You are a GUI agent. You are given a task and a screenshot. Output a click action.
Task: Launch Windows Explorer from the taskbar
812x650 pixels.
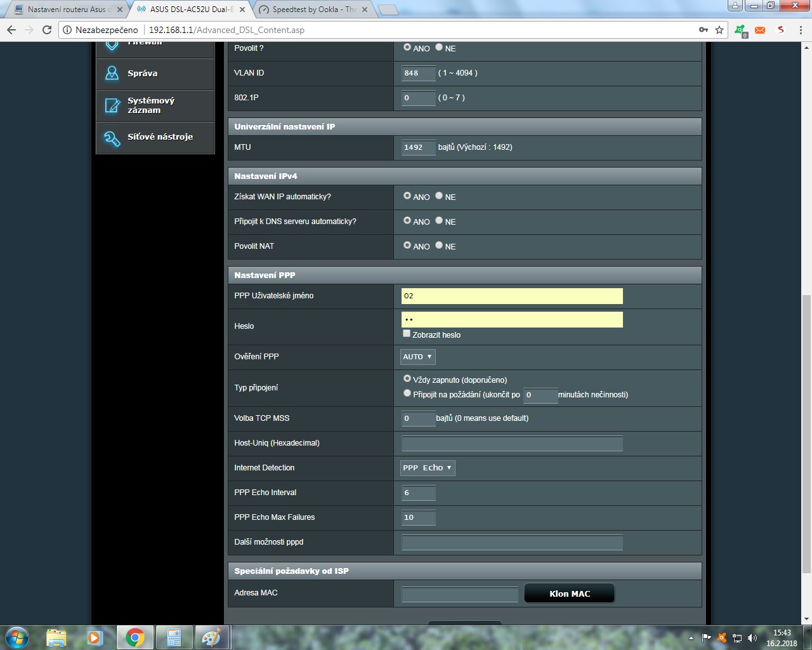tap(56, 637)
